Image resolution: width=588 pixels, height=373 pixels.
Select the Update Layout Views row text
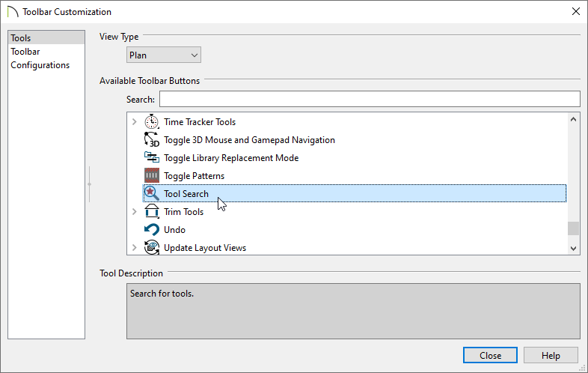pyautogui.click(x=205, y=247)
